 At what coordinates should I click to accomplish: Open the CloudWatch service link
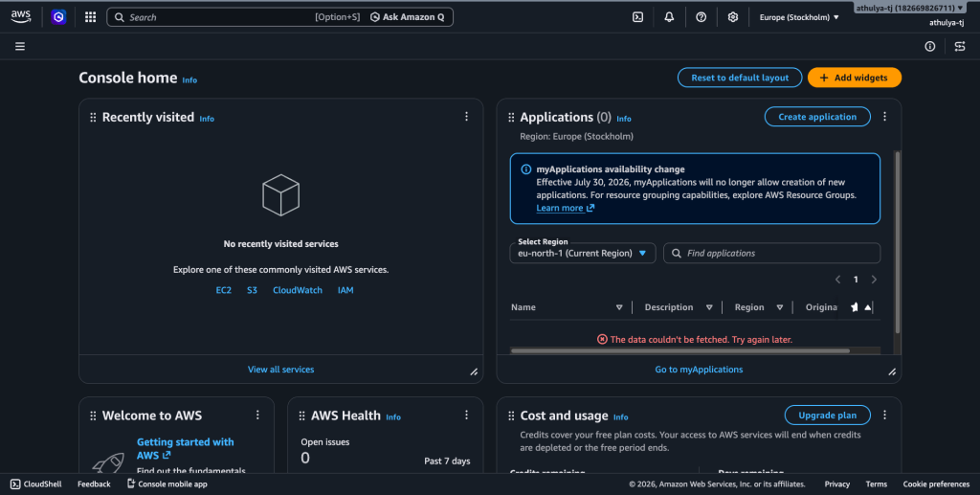[x=298, y=290]
